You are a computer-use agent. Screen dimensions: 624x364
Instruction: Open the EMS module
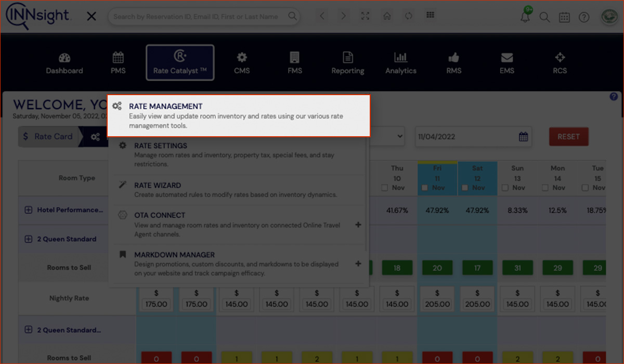[507, 63]
